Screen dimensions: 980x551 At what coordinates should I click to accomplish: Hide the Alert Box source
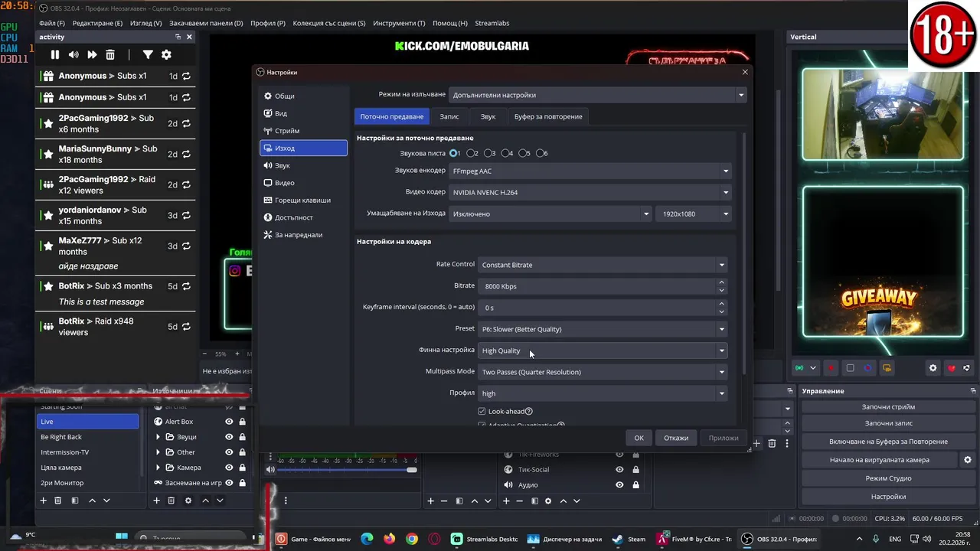coord(229,422)
